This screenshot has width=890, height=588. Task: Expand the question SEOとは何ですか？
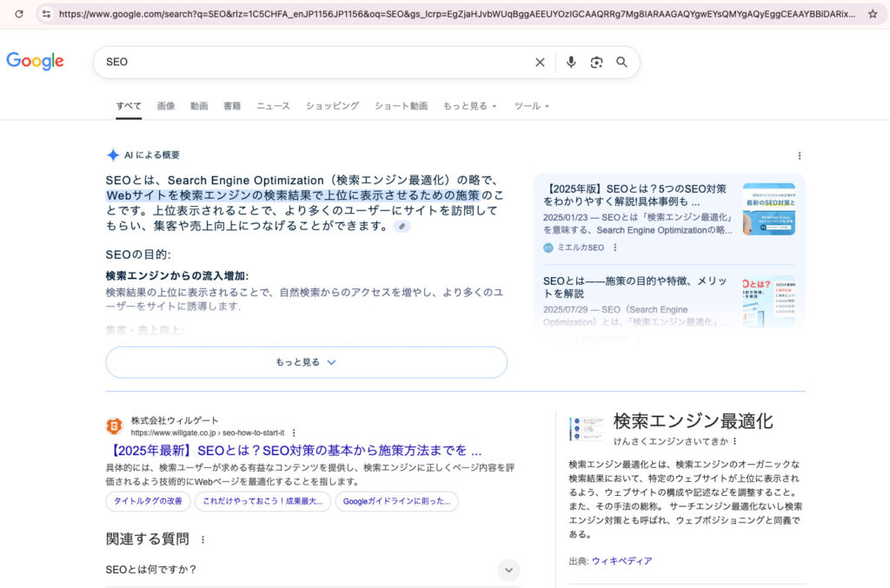pyautogui.click(x=313, y=570)
